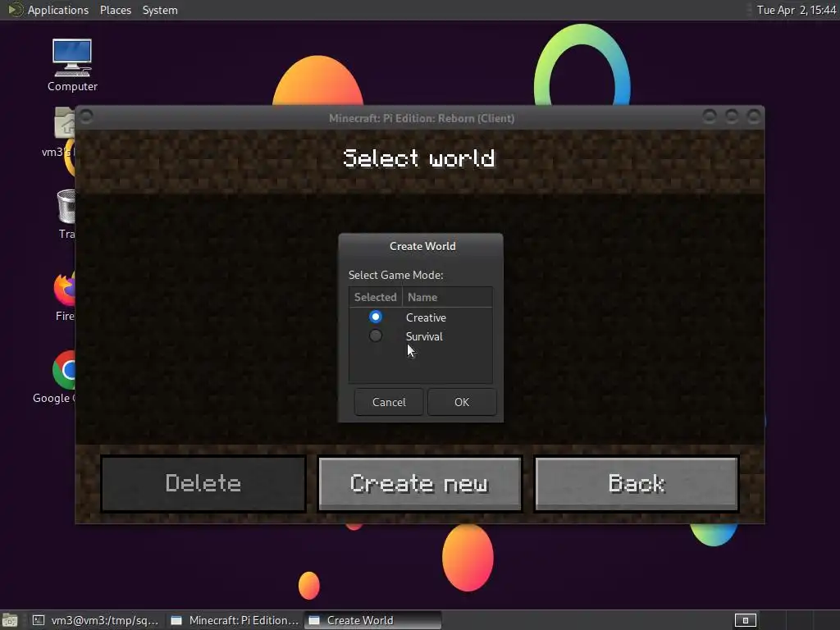840x630 pixels.
Task: Switch to Minecraft: Pi Edition taskbar item
Action: (x=234, y=620)
